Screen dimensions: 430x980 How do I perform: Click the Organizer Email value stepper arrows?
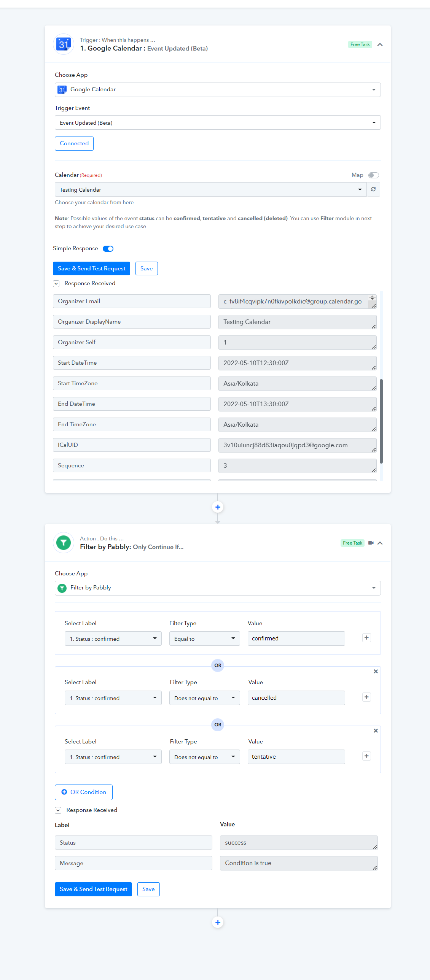point(372,297)
